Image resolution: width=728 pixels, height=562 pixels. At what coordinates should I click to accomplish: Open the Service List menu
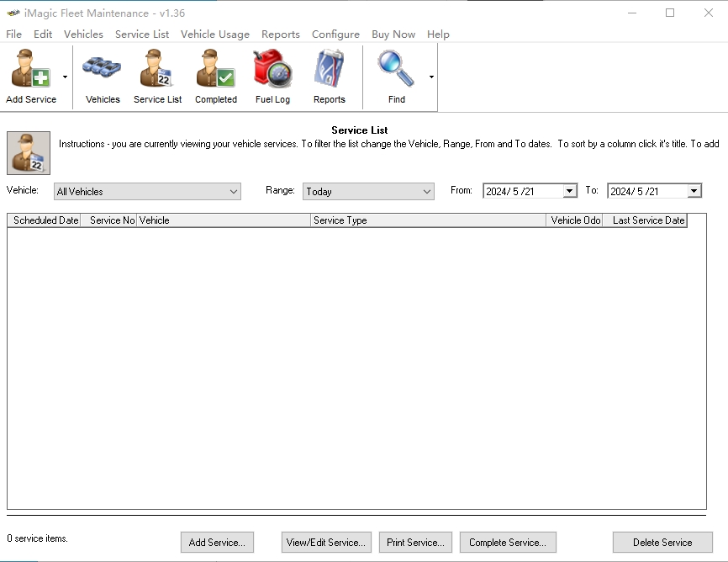click(142, 34)
